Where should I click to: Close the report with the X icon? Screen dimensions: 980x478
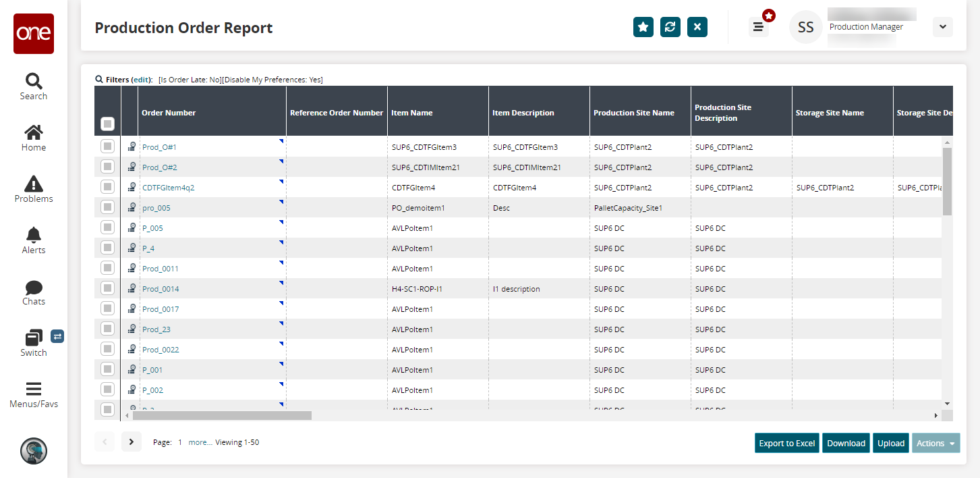click(x=697, y=27)
